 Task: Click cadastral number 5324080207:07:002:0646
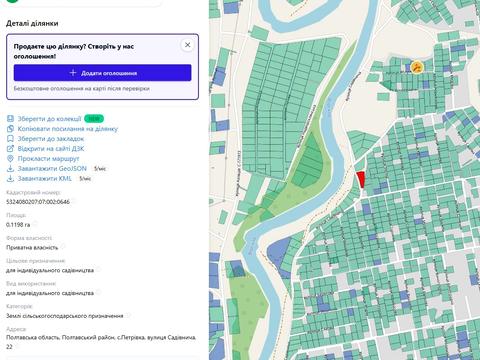[x=38, y=202]
